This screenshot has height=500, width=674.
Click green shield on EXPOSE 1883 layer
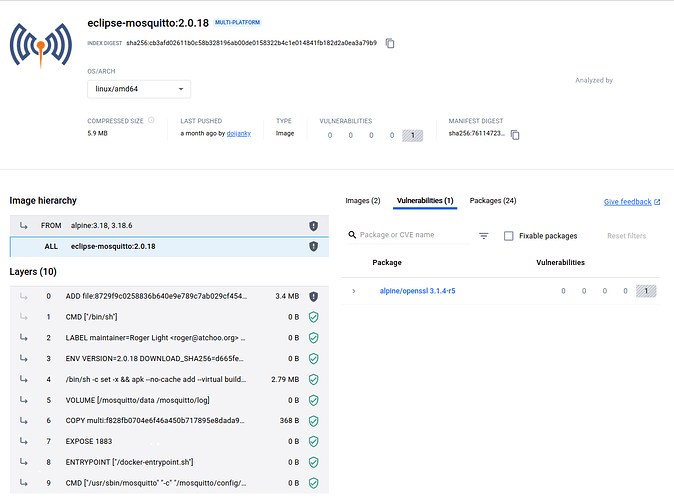point(313,441)
